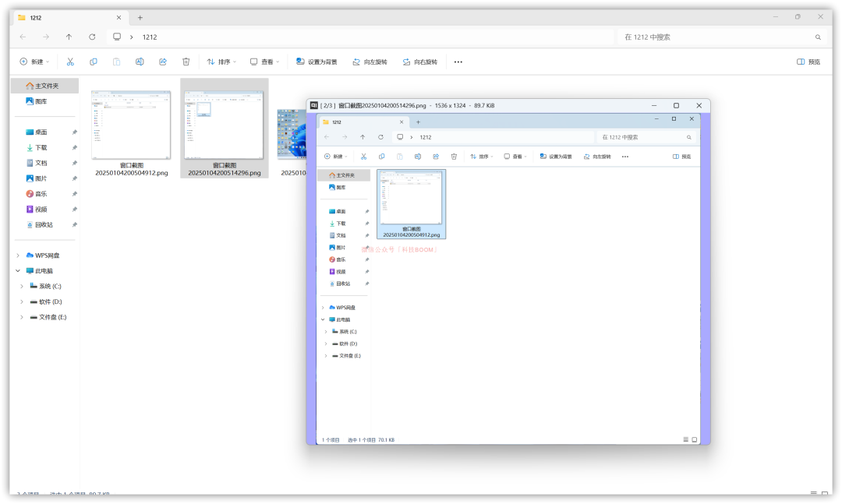Refresh the 1212 folder view

pyautogui.click(x=92, y=37)
